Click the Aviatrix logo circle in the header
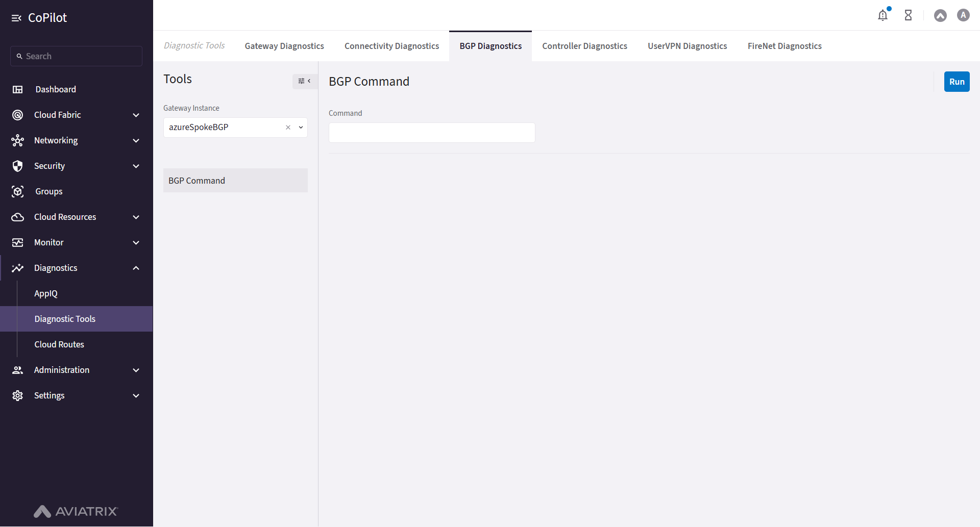980x527 pixels. click(940, 15)
